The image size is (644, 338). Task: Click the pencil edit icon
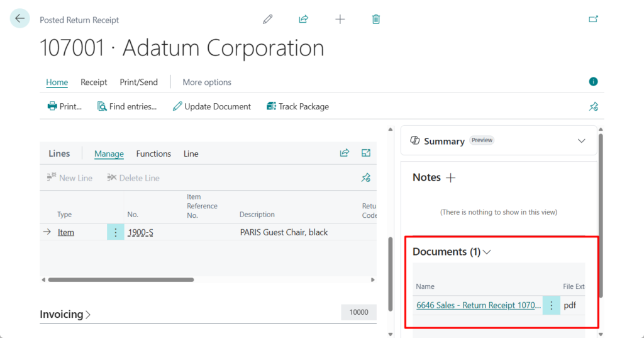point(268,19)
